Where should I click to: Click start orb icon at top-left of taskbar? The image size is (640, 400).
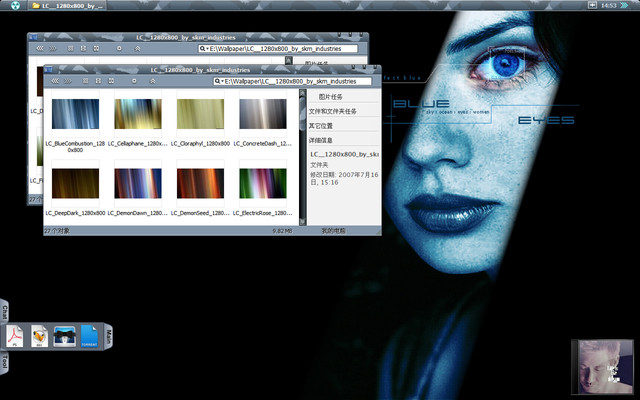tap(15, 5)
